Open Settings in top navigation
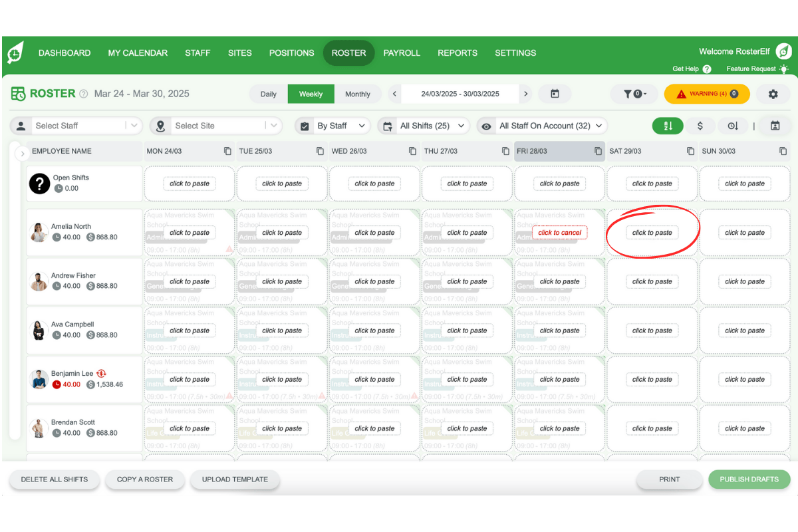This screenshot has height=532, width=798. point(515,53)
